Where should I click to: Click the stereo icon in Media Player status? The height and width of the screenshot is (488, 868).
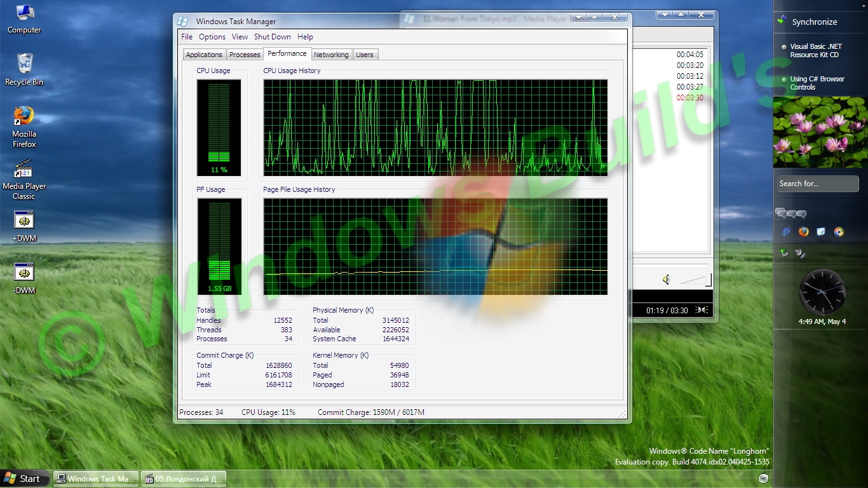tap(702, 310)
